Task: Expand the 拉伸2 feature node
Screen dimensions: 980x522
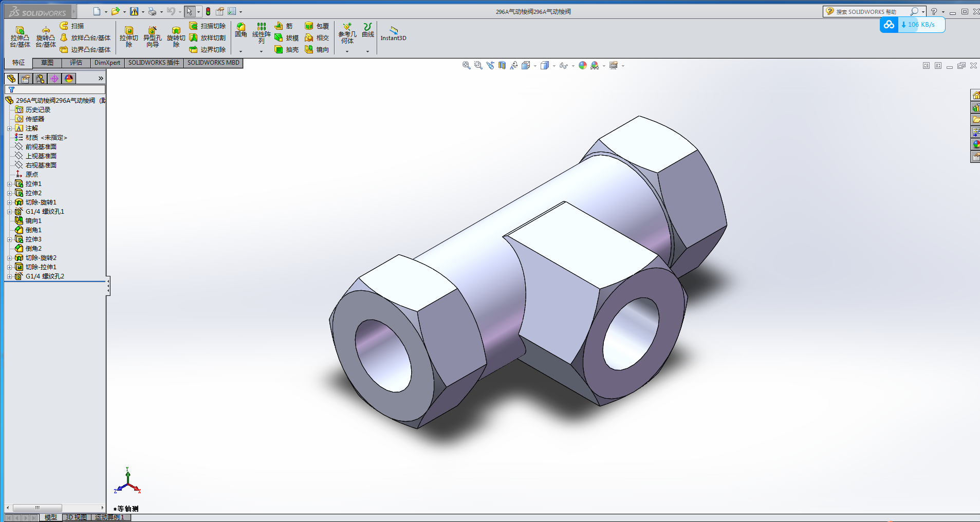Action: (9, 193)
